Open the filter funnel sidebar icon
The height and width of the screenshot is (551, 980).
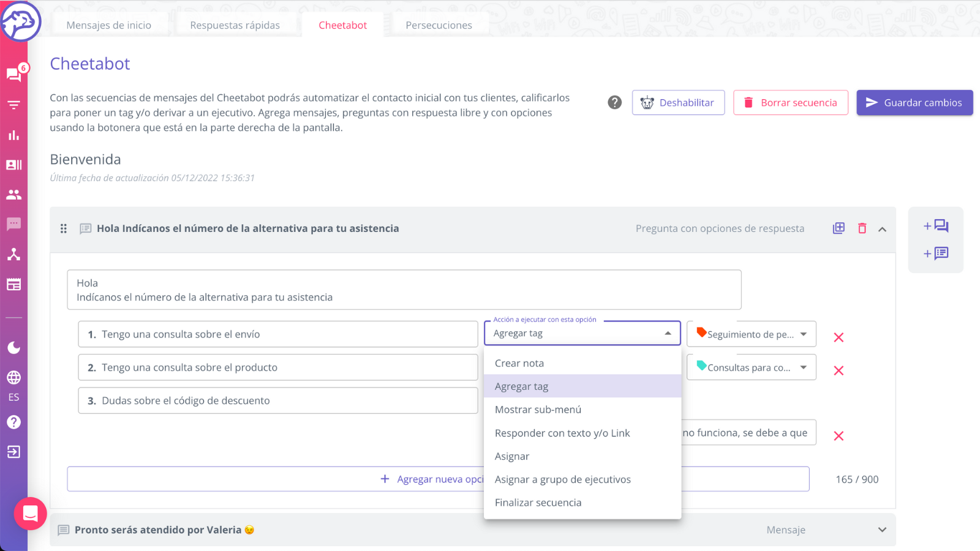pyautogui.click(x=13, y=105)
